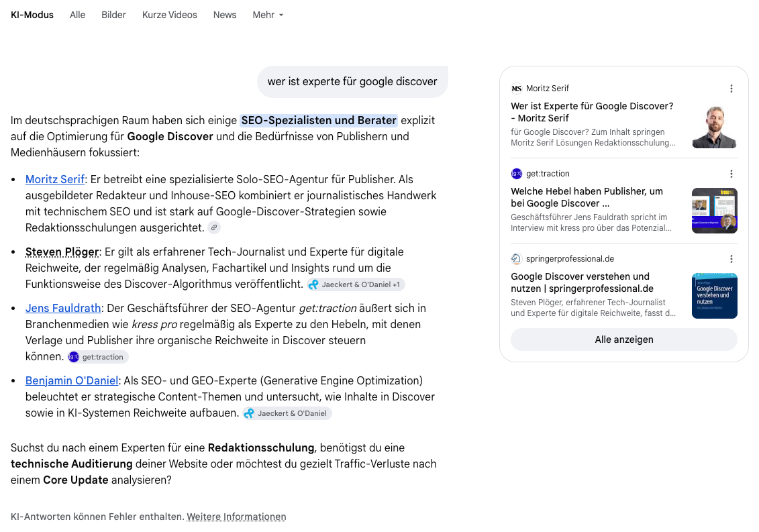
Task: Click the snippet 'Steven Plöger, erfahrener Tech-Journalist'
Action: [588, 303]
